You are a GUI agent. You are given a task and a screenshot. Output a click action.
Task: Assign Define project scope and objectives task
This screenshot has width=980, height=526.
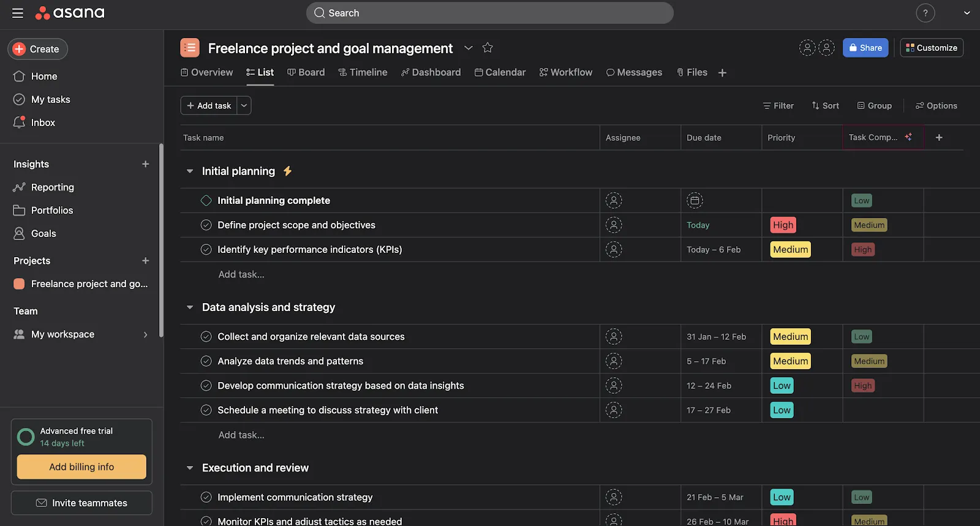pyautogui.click(x=614, y=225)
